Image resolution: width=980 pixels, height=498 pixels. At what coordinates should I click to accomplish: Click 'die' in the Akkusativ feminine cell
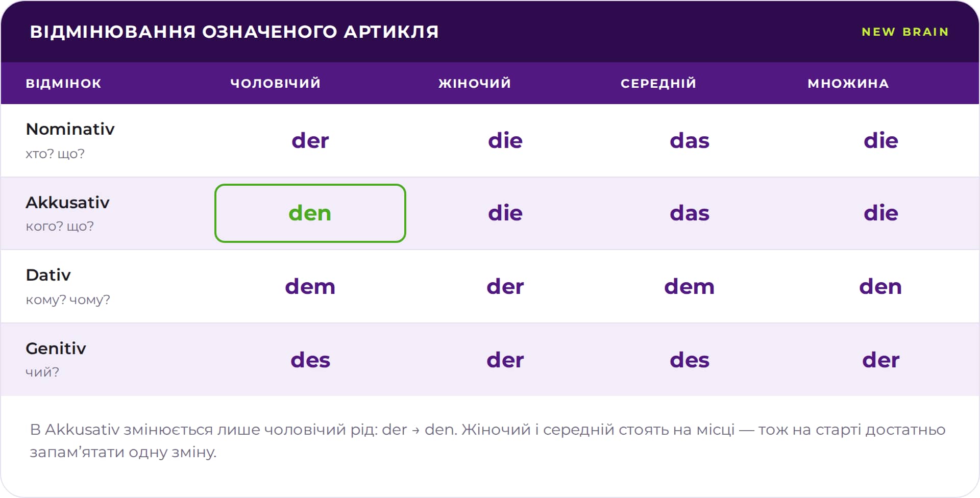click(x=505, y=213)
